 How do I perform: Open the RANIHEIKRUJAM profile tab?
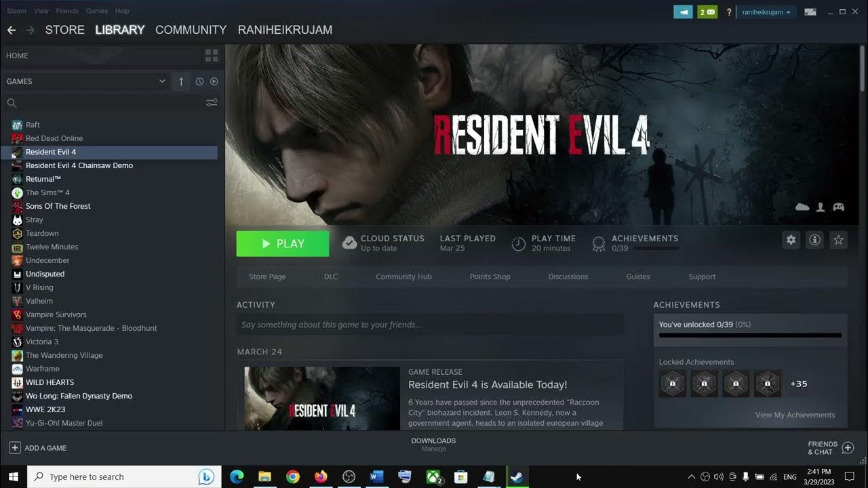click(285, 30)
